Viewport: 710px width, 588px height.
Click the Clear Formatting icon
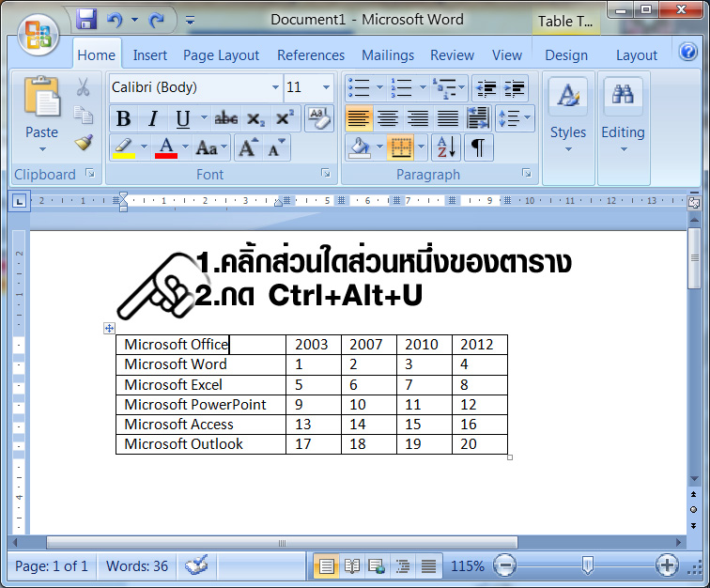pos(318,117)
